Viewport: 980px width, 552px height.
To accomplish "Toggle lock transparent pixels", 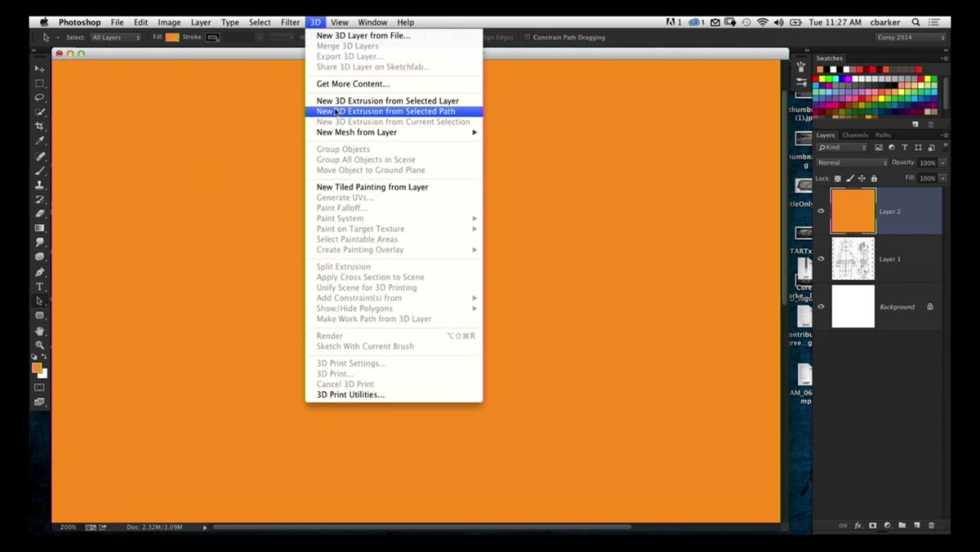I will click(x=838, y=178).
